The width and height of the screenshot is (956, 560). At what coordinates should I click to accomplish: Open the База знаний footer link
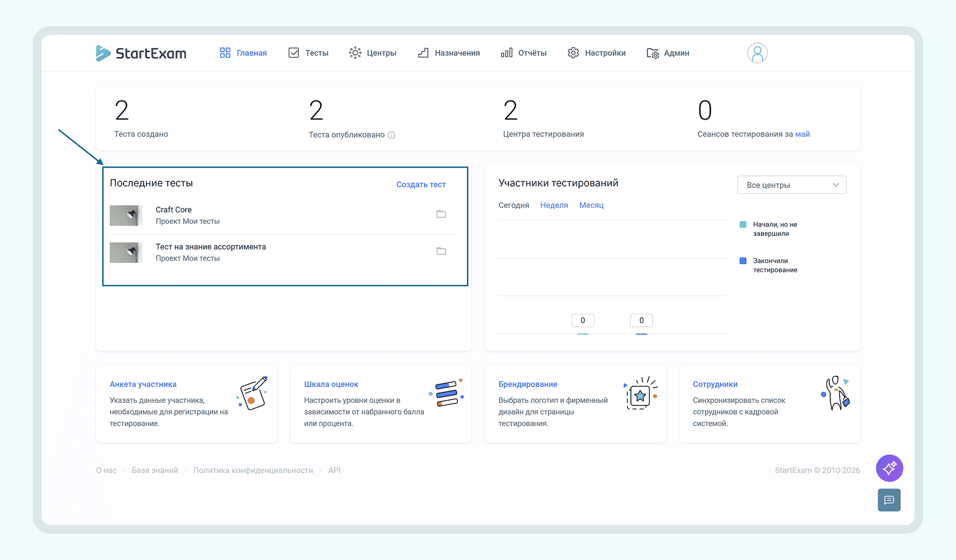[x=155, y=470]
